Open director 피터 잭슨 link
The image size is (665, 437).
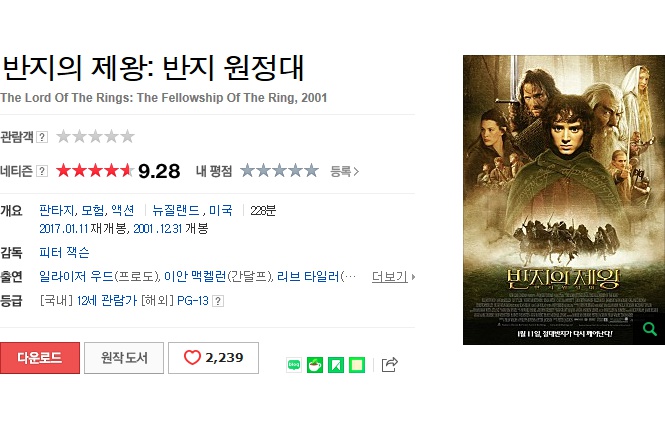tap(64, 252)
